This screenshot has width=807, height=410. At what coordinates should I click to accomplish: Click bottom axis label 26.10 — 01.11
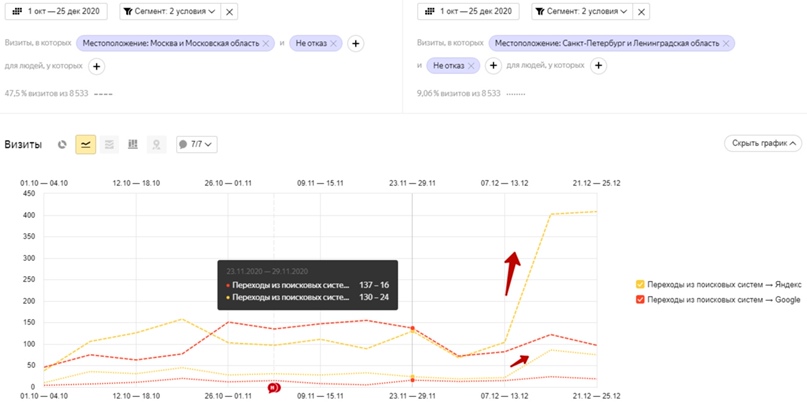coord(228,397)
